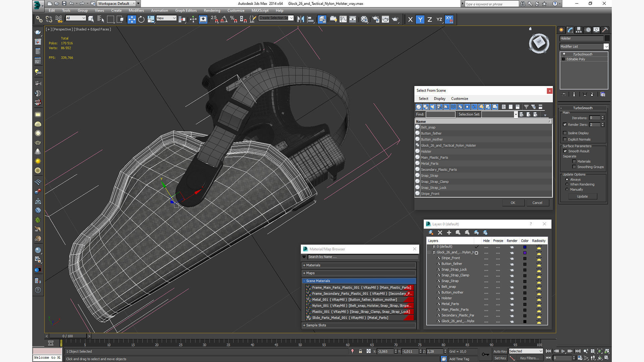Click the Play Animation button
Image resolution: width=644 pixels, height=362 pixels.
coord(563,351)
